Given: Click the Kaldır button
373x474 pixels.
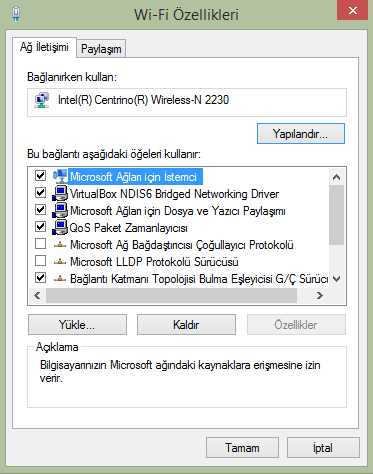Looking at the screenshot, I should pyautogui.click(x=186, y=325).
